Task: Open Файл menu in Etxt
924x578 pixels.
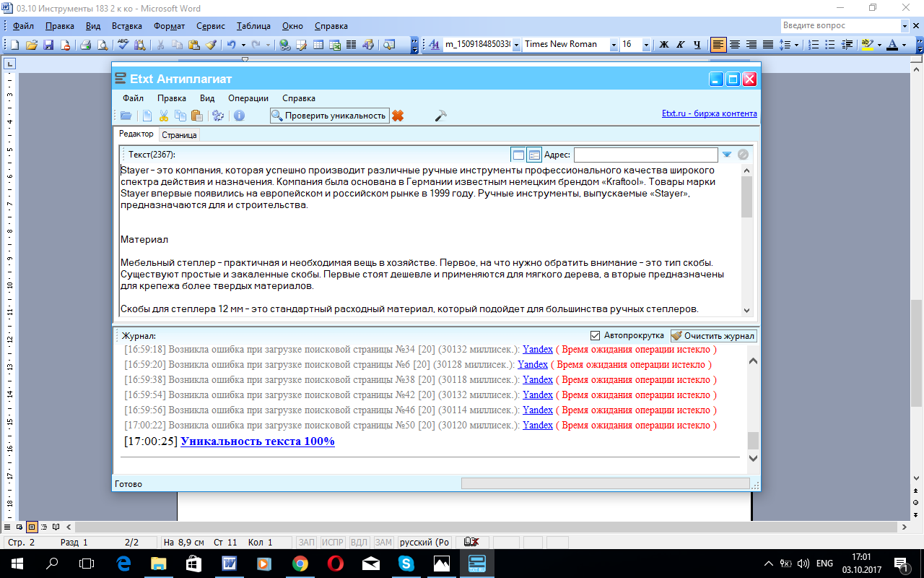Action: pyautogui.click(x=133, y=98)
